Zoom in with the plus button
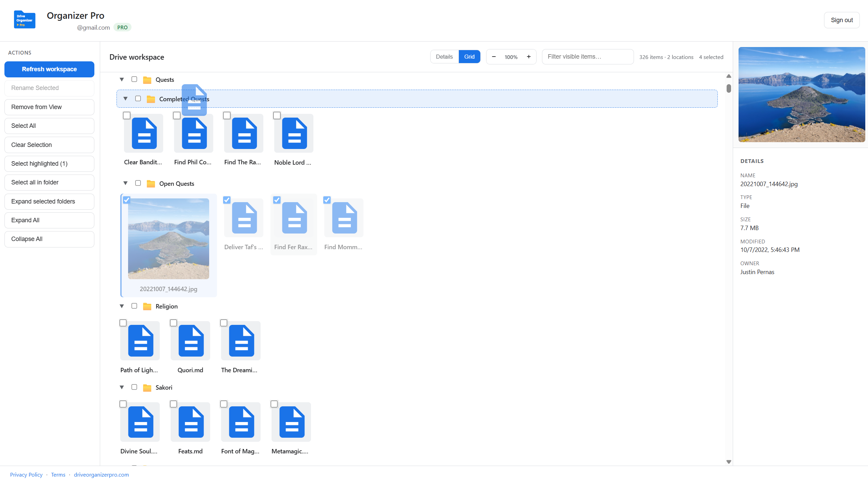This screenshot has width=868, height=481. point(529,57)
